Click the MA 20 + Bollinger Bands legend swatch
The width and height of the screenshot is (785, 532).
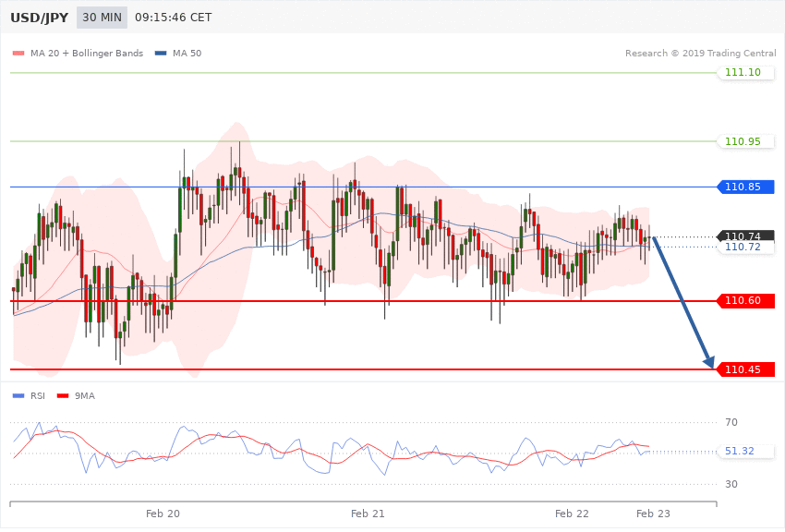[18, 53]
